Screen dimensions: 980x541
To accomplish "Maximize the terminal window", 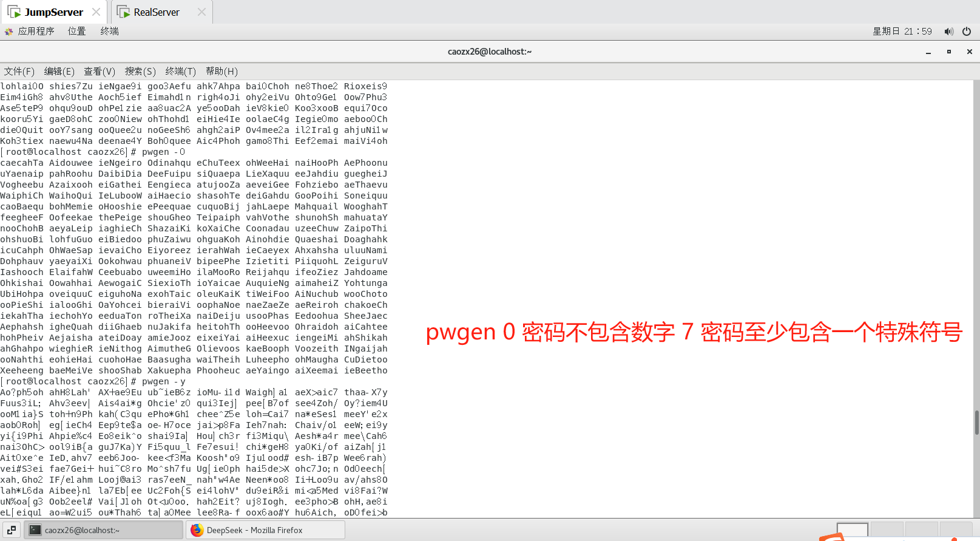I will tap(949, 52).
